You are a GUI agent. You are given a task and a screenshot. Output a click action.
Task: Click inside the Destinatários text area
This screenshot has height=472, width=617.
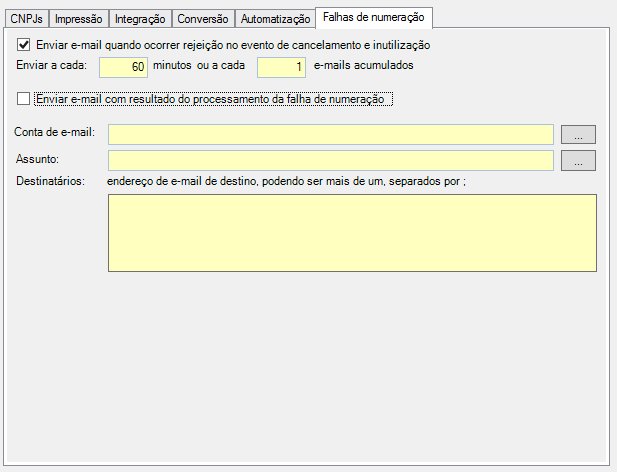pos(352,233)
